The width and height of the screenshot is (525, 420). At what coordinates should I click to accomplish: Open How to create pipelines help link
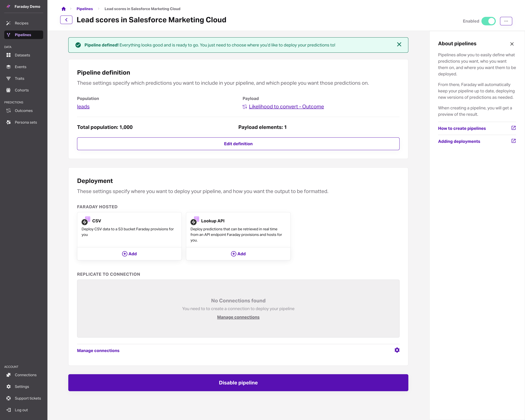coord(462,128)
